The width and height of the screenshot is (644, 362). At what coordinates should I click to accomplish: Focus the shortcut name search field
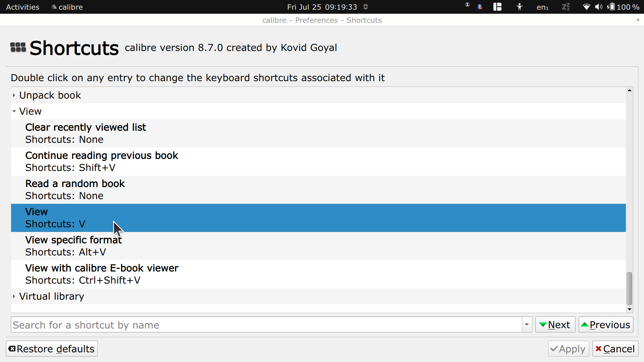coord(266,324)
